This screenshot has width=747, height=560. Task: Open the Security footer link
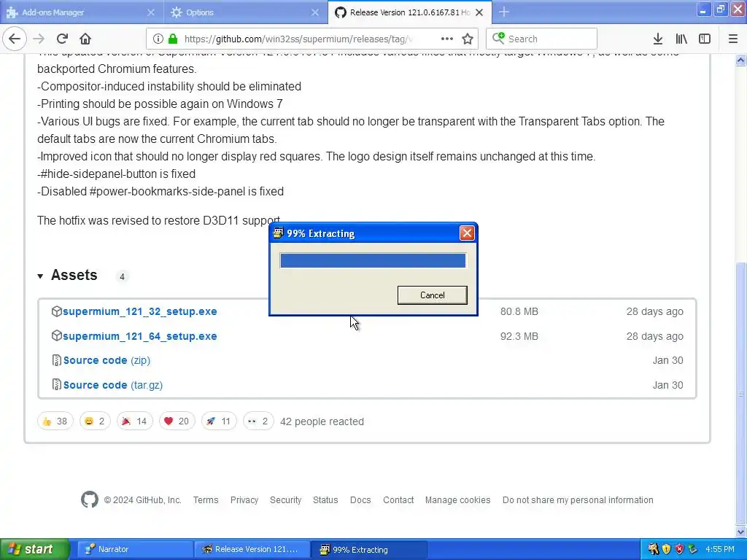pos(285,500)
